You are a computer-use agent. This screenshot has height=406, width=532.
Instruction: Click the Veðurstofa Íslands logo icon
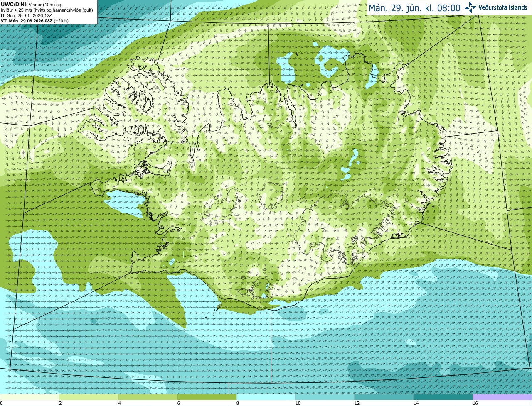click(470, 8)
